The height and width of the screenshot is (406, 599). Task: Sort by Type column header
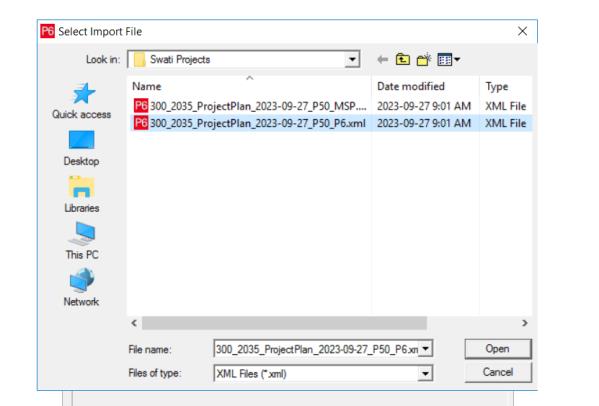coord(497,87)
